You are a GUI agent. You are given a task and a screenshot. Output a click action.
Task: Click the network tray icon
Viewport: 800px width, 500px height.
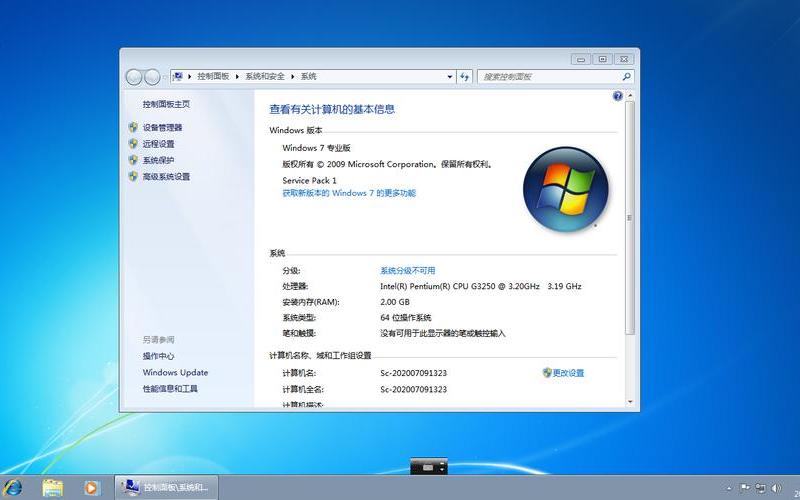point(760,488)
